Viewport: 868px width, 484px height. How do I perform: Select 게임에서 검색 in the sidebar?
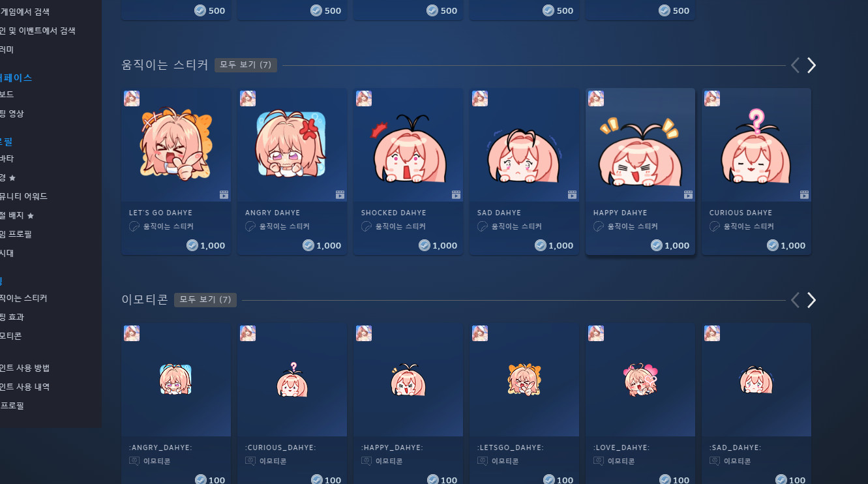pos(25,12)
